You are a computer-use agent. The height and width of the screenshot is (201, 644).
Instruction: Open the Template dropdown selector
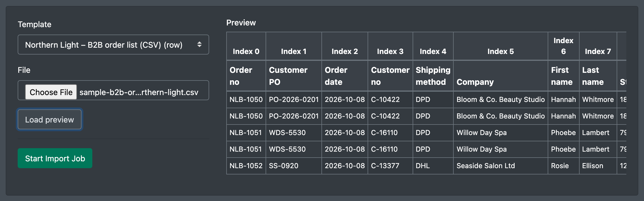pos(113,45)
